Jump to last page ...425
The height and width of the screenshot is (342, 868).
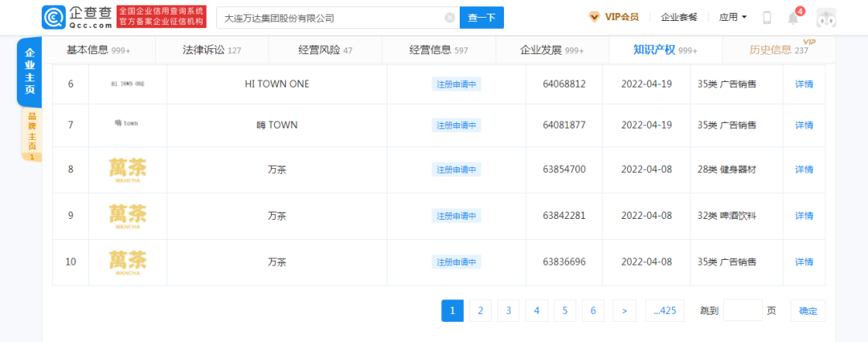(x=664, y=311)
